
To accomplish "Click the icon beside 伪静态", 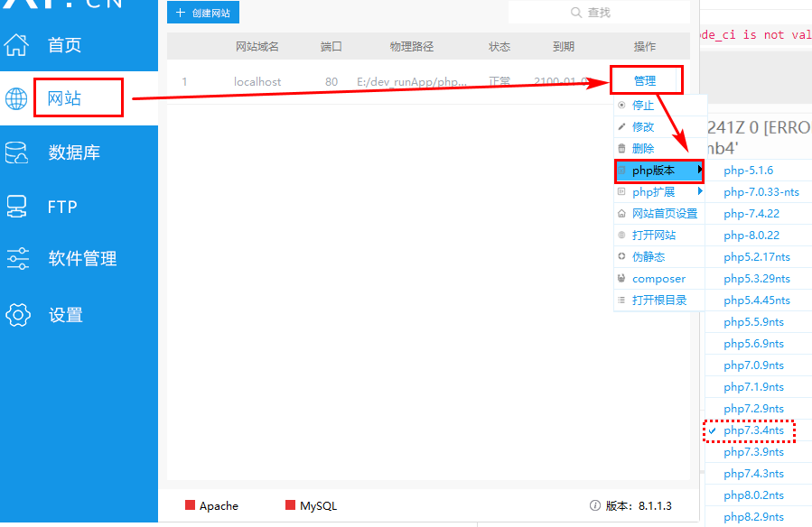I will [x=621, y=256].
